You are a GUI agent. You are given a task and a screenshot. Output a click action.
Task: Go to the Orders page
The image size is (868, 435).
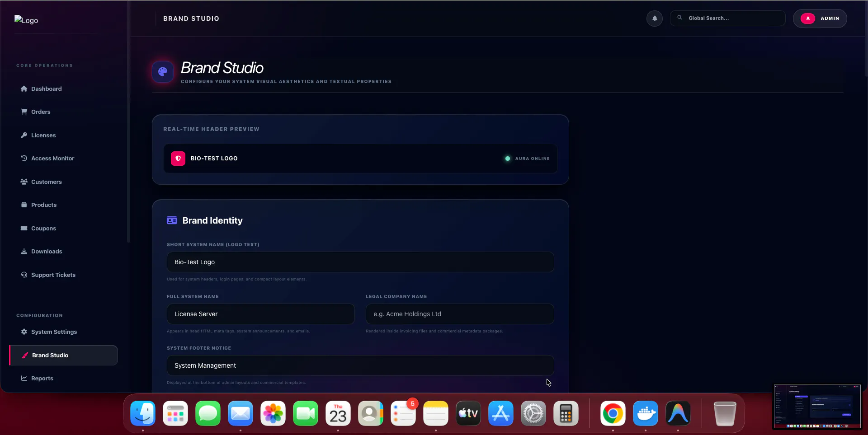tap(63, 112)
